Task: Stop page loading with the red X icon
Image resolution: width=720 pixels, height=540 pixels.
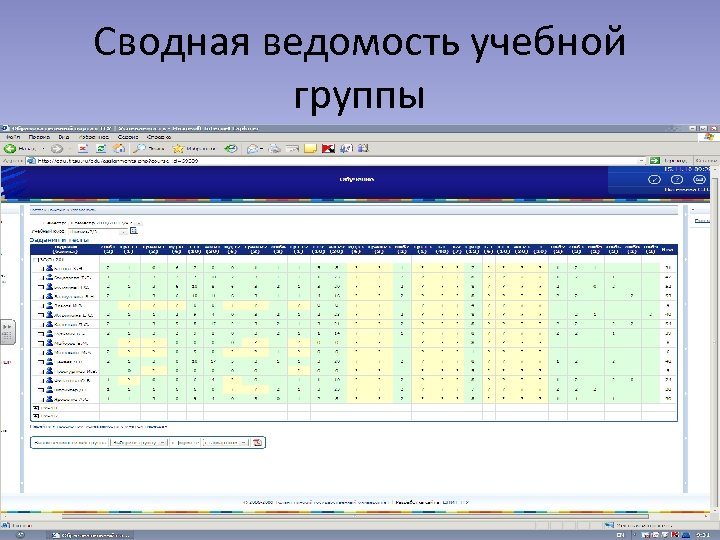Action: click(x=83, y=148)
